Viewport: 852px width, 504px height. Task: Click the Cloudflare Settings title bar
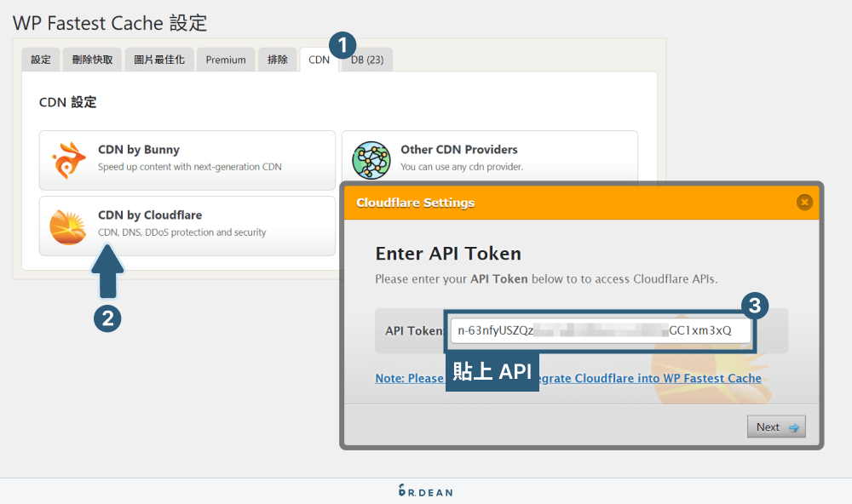click(477, 203)
